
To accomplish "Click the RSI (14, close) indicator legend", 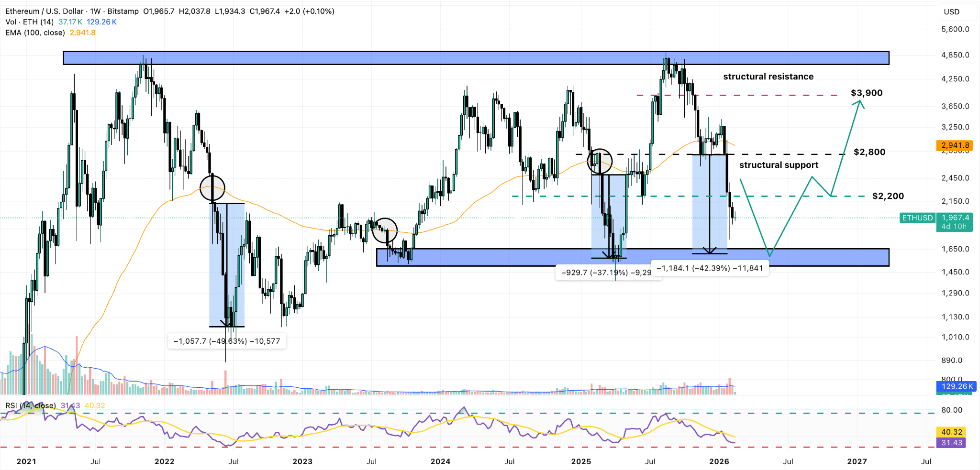I will point(31,405).
